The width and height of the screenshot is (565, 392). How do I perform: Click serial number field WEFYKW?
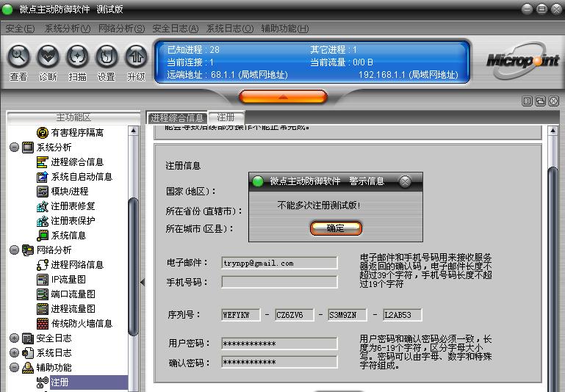[241, 315]
